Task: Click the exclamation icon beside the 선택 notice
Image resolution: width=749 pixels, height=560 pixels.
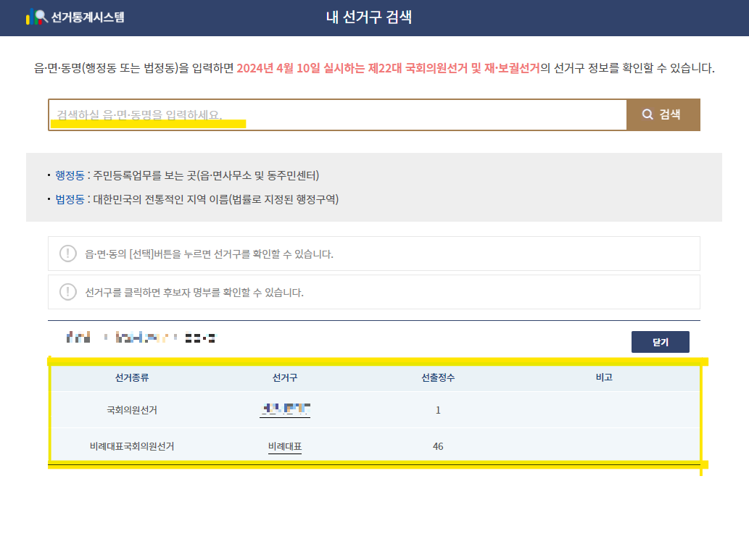Action: point(67,254)
